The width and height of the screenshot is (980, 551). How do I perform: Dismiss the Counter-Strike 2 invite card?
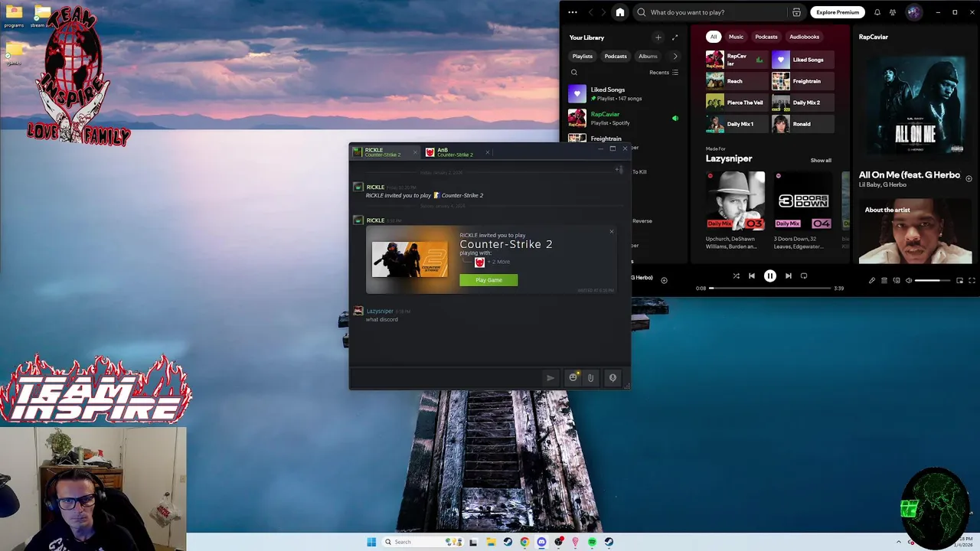[611, 231]
